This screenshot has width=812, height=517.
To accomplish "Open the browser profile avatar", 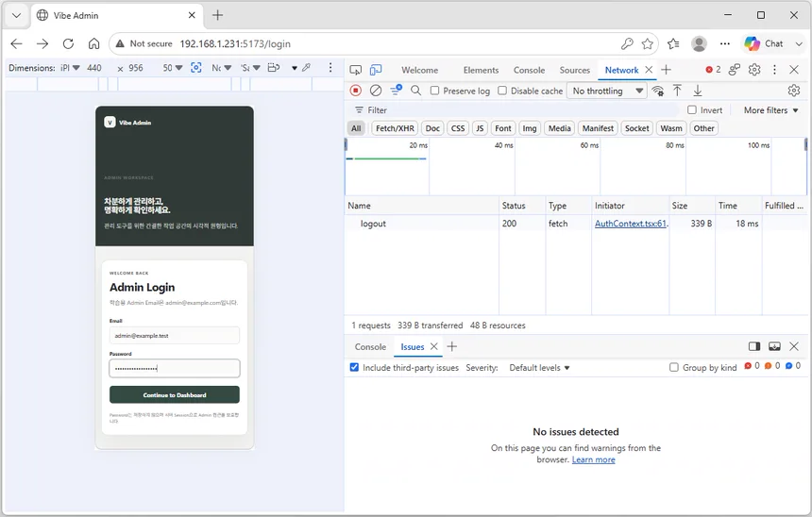I will (x=699, y=44).
